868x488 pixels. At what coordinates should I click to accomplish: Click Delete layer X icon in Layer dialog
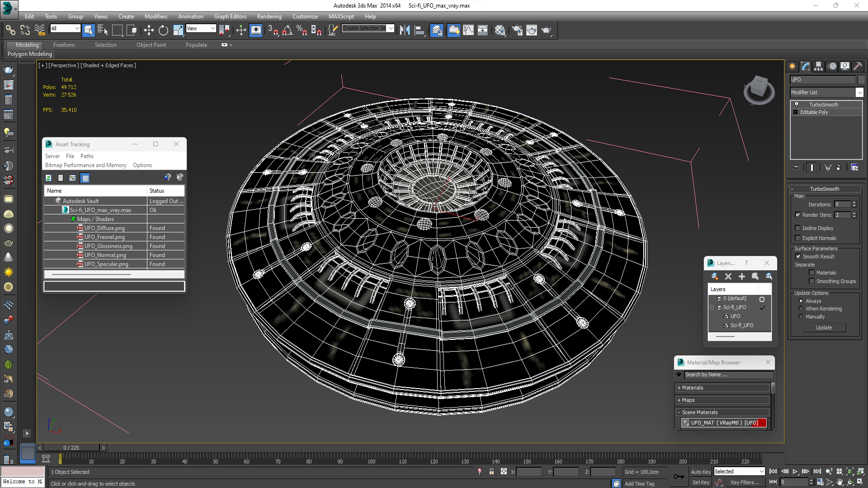point(728,276)
